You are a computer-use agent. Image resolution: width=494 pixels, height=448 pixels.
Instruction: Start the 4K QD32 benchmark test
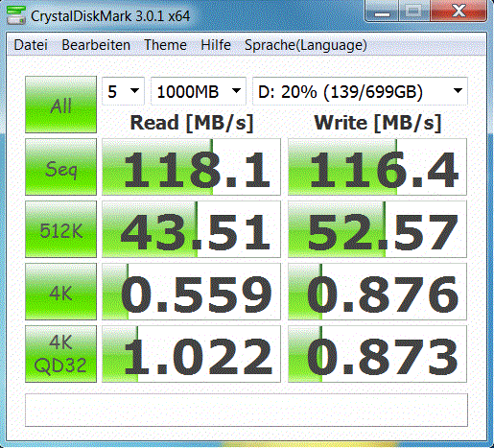click(x=60, y=354)
